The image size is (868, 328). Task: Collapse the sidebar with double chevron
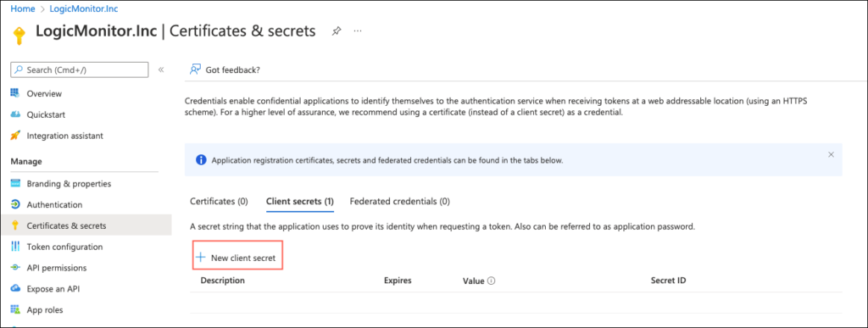[161, 69]
